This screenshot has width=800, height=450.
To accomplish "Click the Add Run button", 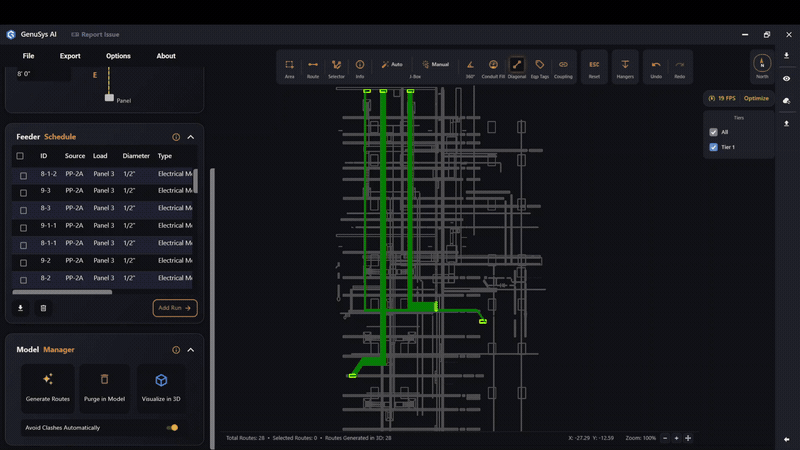I will coord(174,308).
